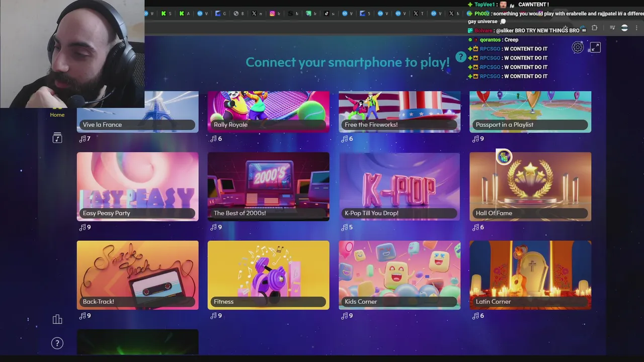Open the Passport in a Playlist card

530,112
